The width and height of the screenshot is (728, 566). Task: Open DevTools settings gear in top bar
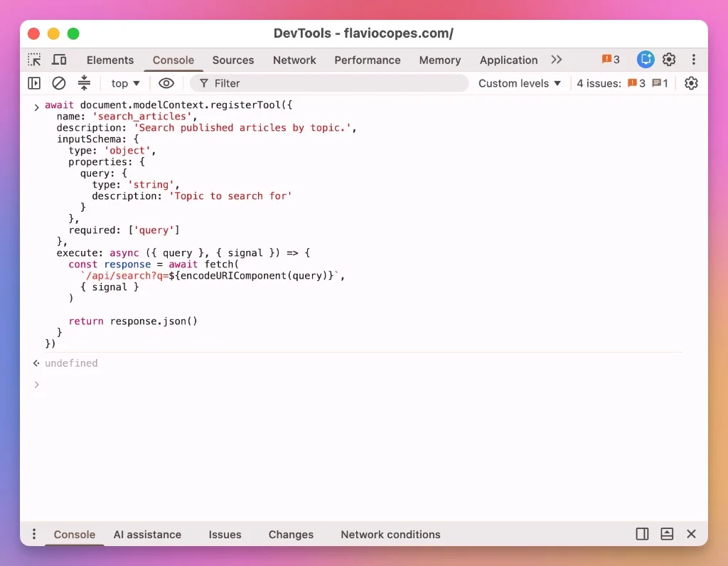pos(668,60)
